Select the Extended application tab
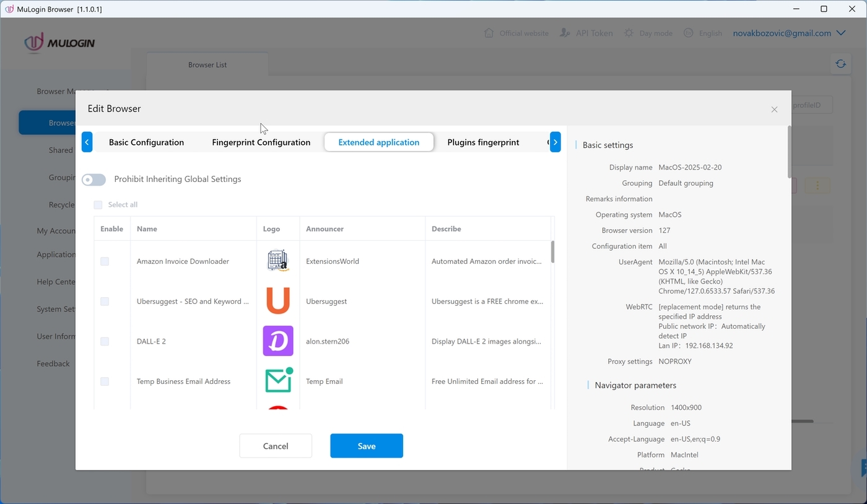The width and height of the screenshot is (867, 504). pyautogui.click(x=379, y=142)
